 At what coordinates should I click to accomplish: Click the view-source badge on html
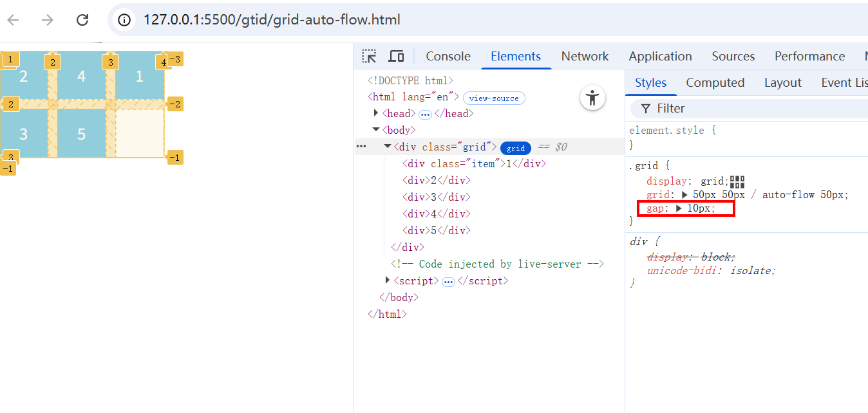coord(495,98)
